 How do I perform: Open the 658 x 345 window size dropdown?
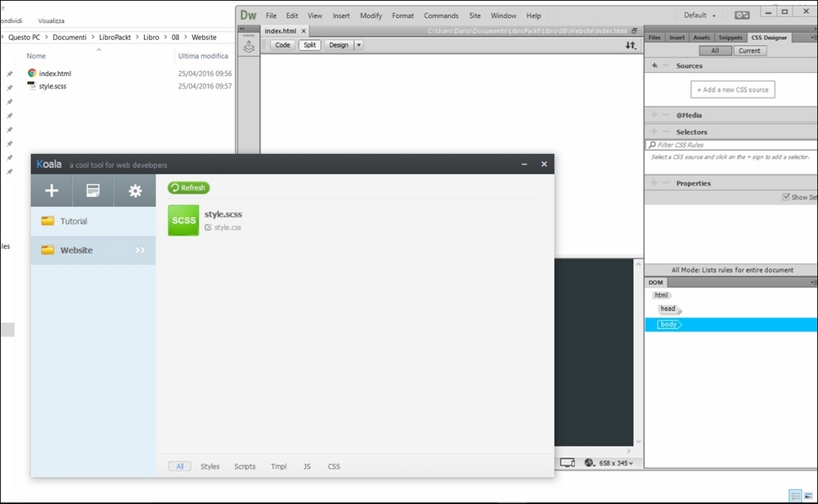[616, 463]
